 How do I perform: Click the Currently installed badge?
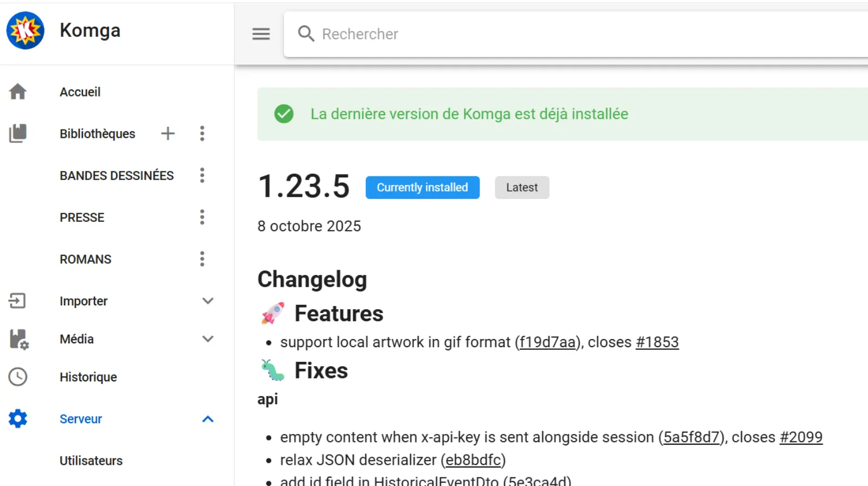(x=422, y=188)
